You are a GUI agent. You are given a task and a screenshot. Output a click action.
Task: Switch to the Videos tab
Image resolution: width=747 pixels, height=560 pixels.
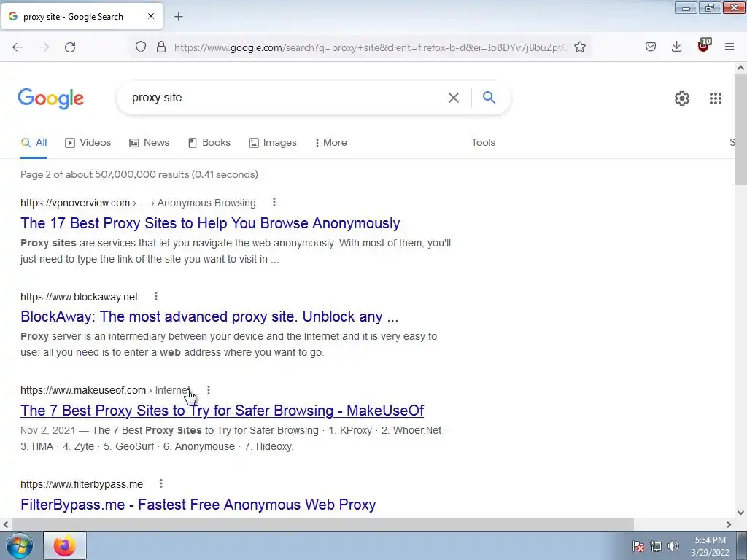(88, 142)
